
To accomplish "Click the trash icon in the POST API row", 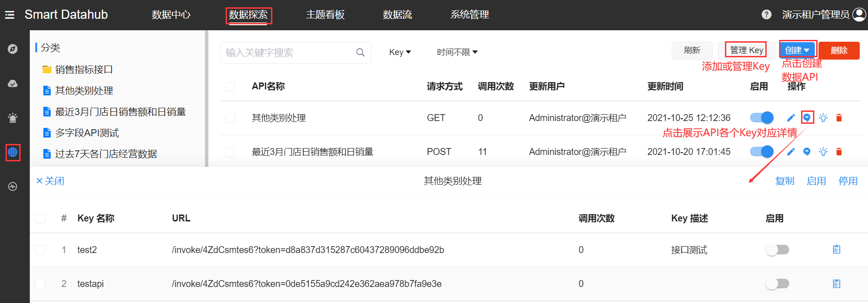I will coord(839,152).
